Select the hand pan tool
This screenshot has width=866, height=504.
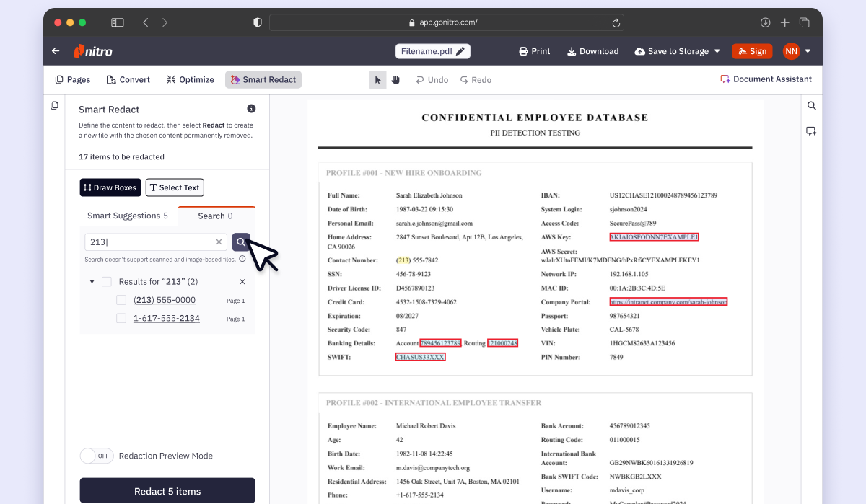(x=396, y=80)
